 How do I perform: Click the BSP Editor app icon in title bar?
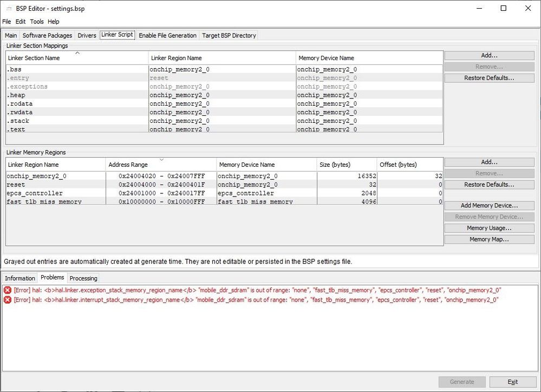point(8,9)
